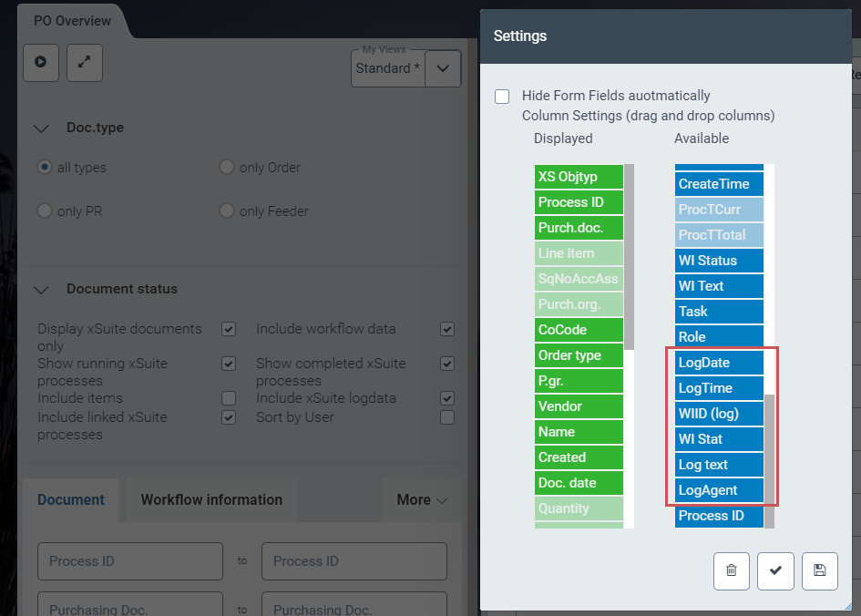Click the Available columns list scrollbar

pyautogui.click(x=769, y=456)
